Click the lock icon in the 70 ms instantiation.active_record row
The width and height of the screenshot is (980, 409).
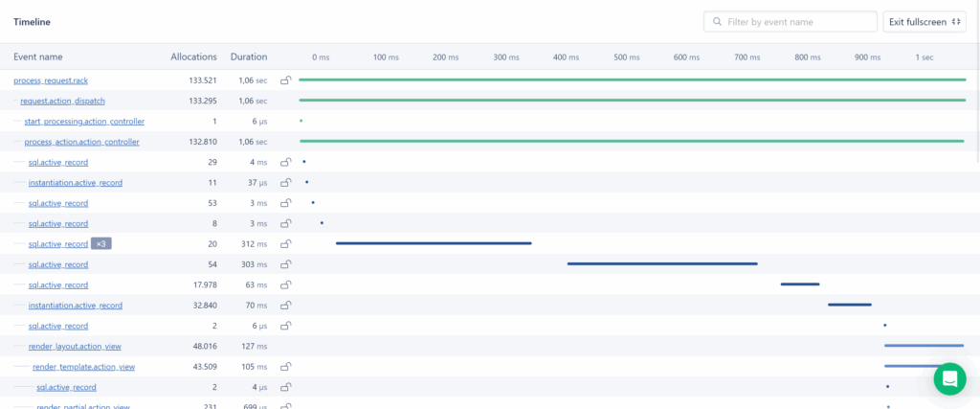[285, 306]
